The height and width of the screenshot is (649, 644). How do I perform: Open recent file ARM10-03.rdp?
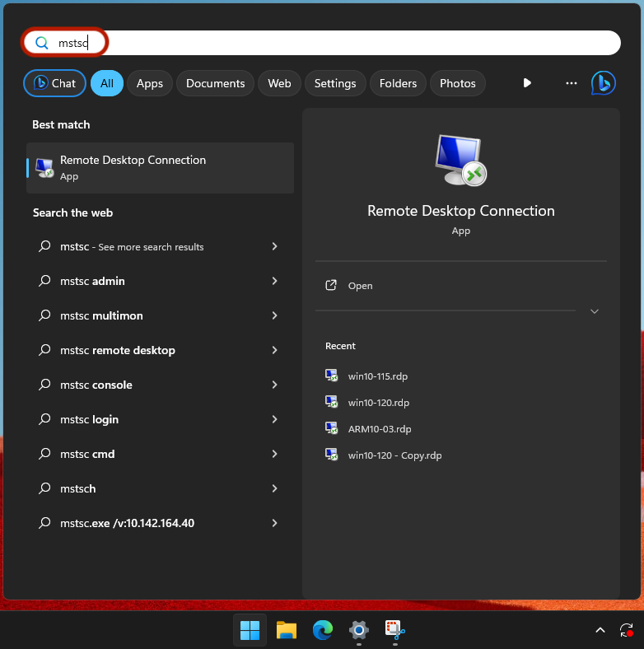(380, 429)
